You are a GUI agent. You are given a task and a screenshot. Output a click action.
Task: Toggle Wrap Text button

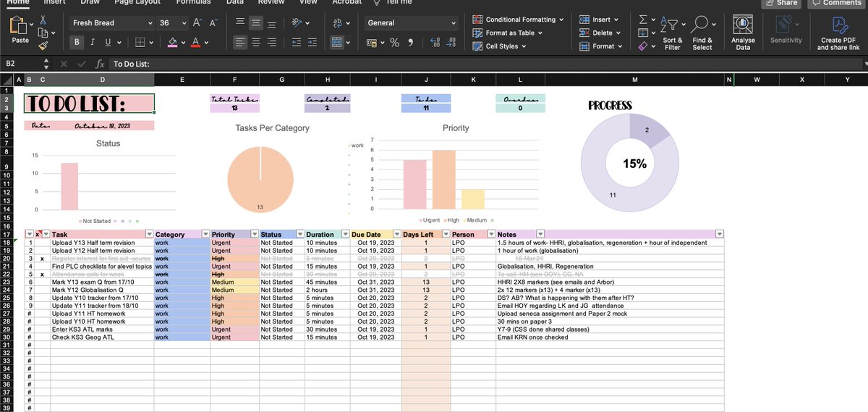(337, 23)
